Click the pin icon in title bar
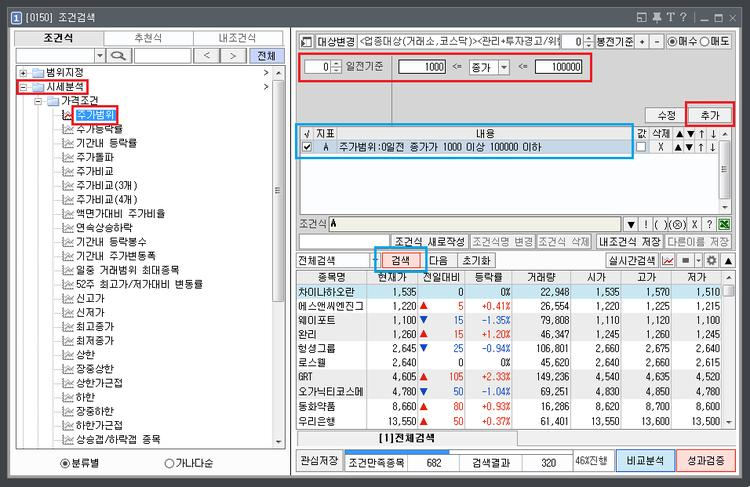 coord(657,17)
